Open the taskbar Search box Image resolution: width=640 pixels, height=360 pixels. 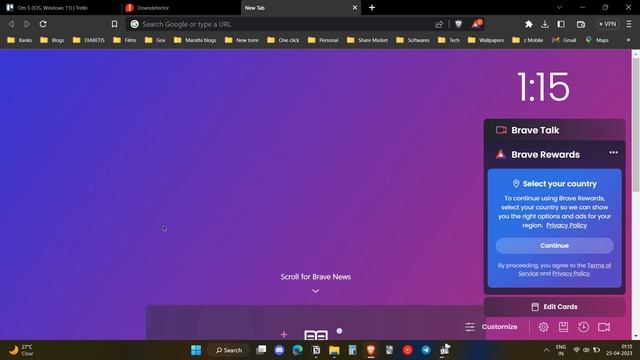(x=229, y=350)
